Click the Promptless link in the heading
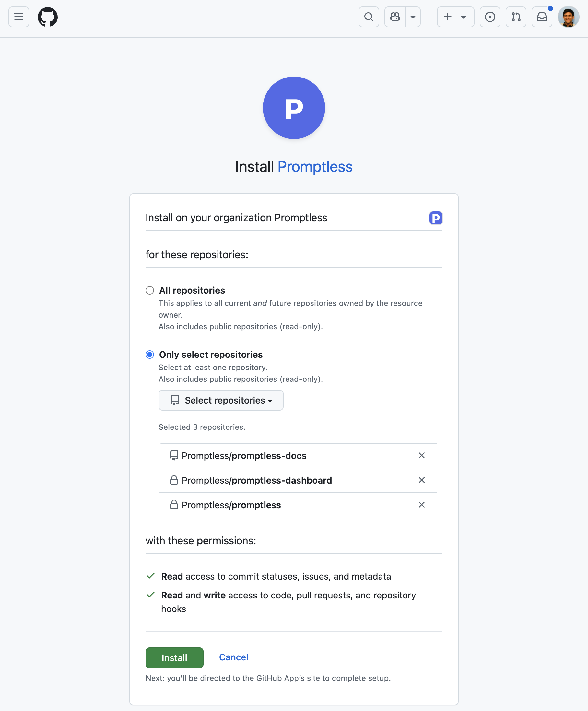Screen dimensions: 588x711 [315, 167]
